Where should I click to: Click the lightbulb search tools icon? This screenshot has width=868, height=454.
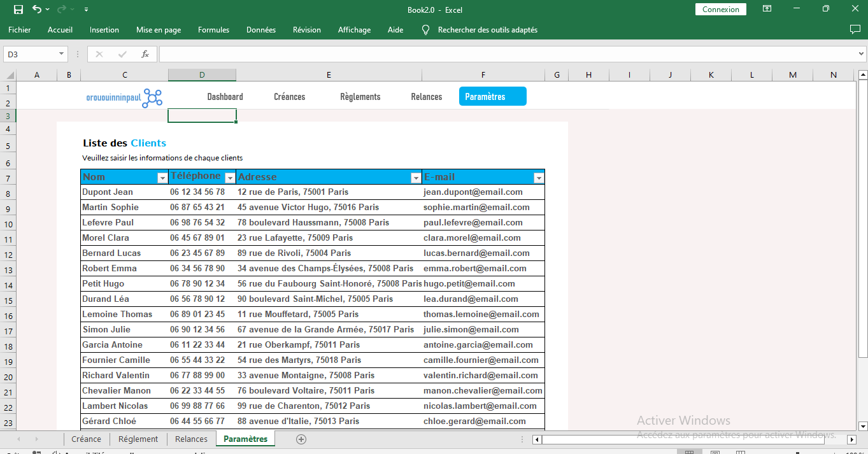click(x=426, y=30)
